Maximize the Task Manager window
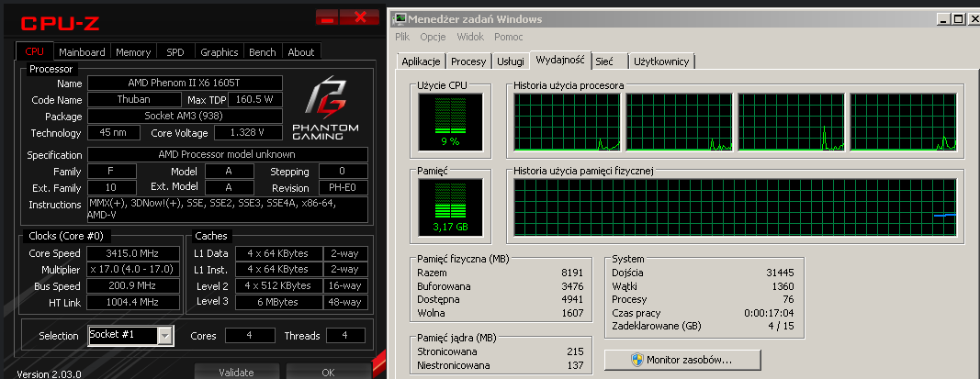Image resolution: width=980 pixels, height=379 pixels. pyautogui.click(x=958, y=19)
